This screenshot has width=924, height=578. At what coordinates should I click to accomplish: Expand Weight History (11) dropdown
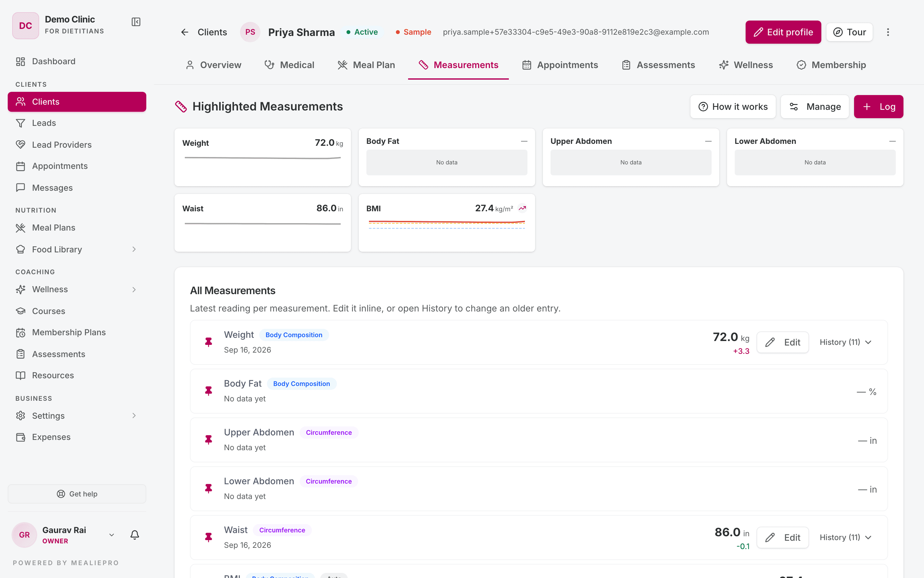(846, 342)
